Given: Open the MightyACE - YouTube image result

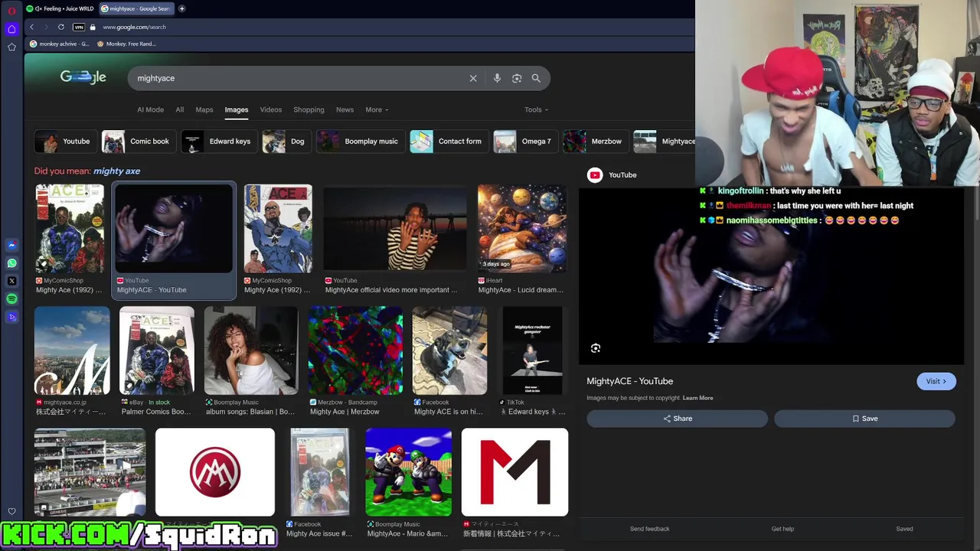Looking at the screenshot, I should tap(174, 228).
